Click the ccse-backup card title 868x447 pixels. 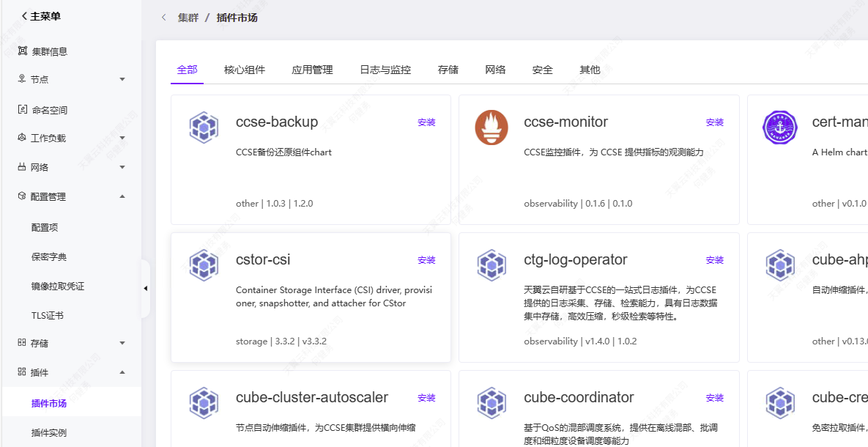(x=277, y=122)
